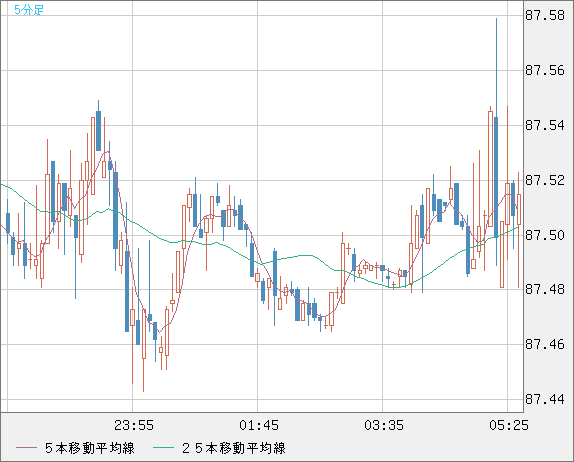The width and height of the screenshot is (574, 462).
Task: Click the 87.46 price axis label
Action: point(545,344)
